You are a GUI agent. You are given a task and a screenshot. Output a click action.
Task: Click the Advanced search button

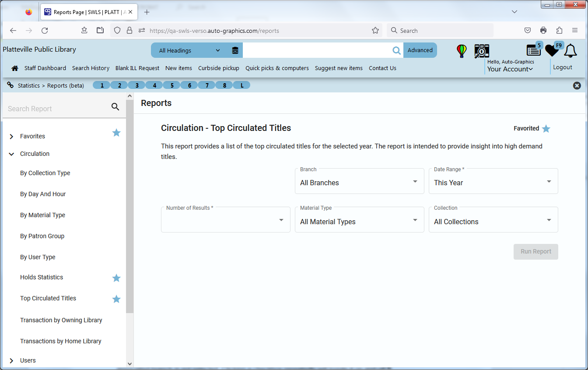click(x=420, y=50)
